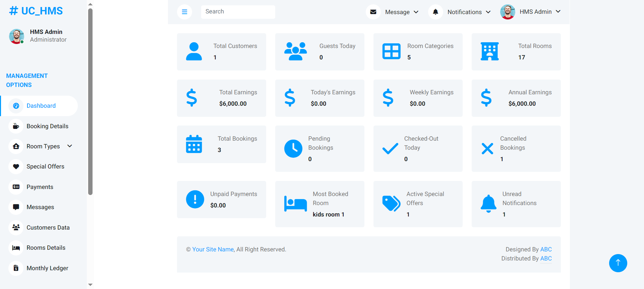Click the scroll-to-top arrow button

618,263
